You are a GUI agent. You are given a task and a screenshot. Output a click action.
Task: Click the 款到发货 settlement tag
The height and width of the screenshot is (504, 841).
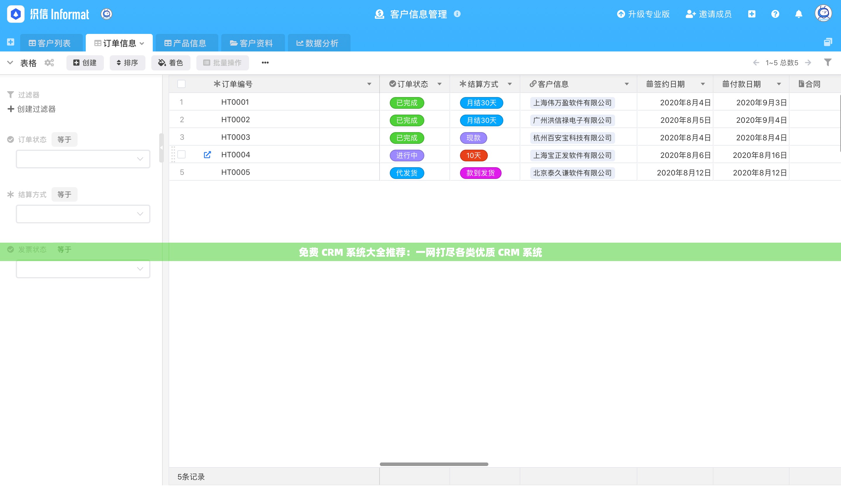pos(480,173)
